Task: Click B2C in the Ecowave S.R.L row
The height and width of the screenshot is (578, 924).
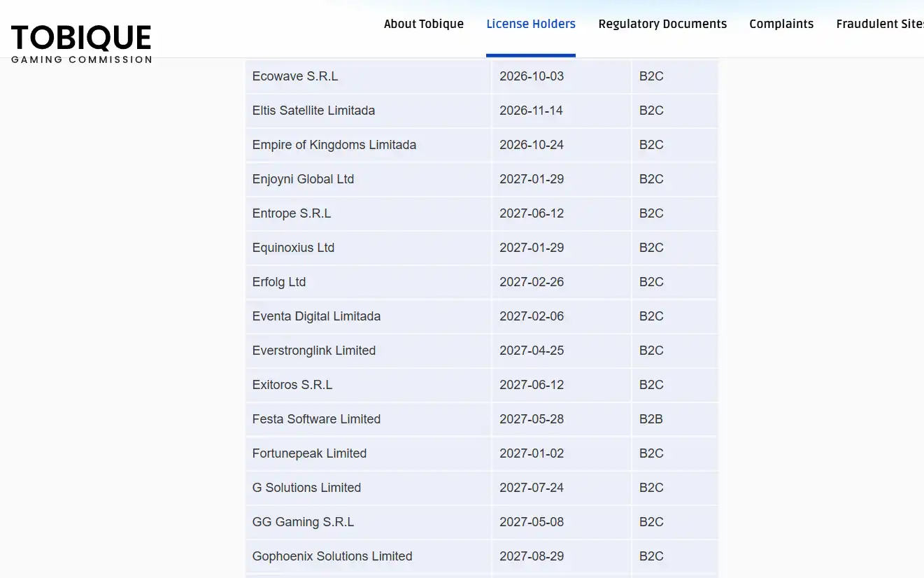Action: point(651,76)
